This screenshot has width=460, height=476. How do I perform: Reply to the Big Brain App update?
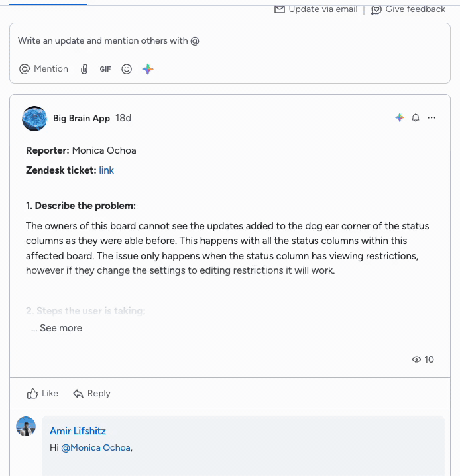coord(91,393)
